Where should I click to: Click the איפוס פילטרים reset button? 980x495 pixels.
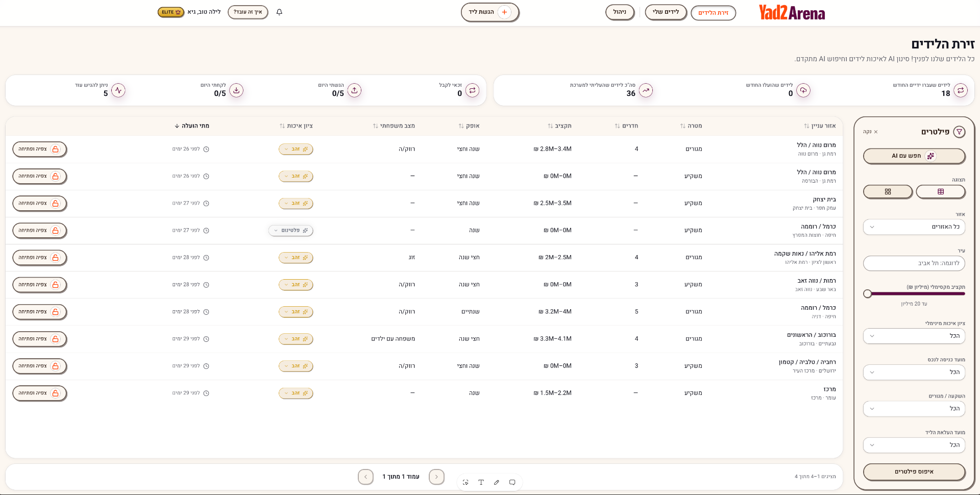(914, 472)
